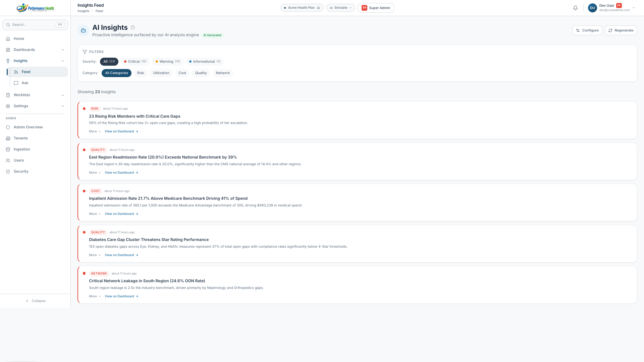Open the Ask sidebar item

tap(39, 83)
